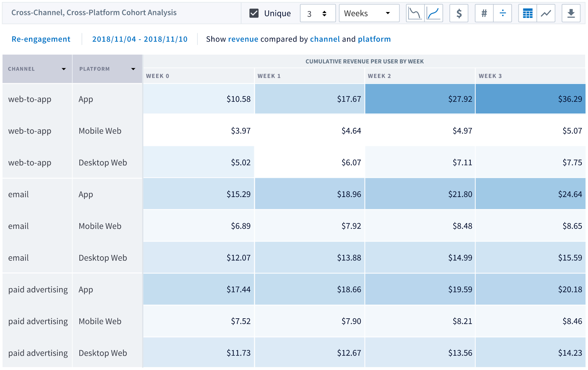Select the retention decay curve icon
This screenshot has height=370, width=588.
click(x=415, y=13)
